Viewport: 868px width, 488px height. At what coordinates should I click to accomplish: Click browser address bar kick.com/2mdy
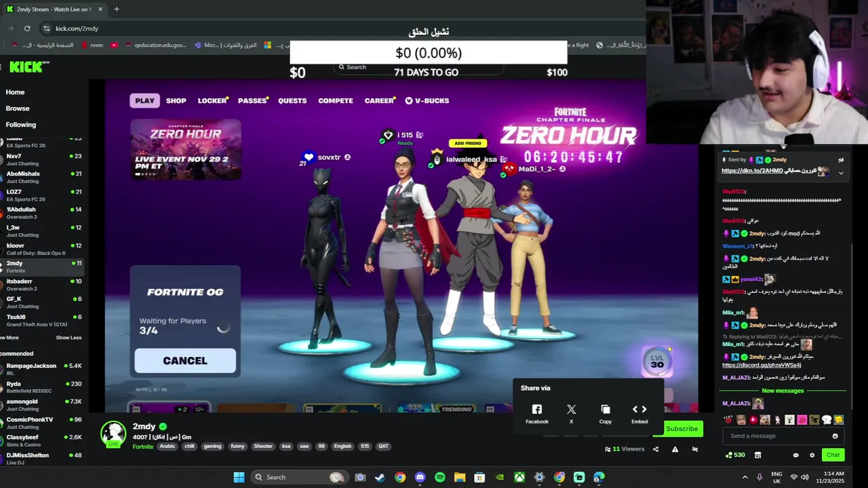click(77, 28)
